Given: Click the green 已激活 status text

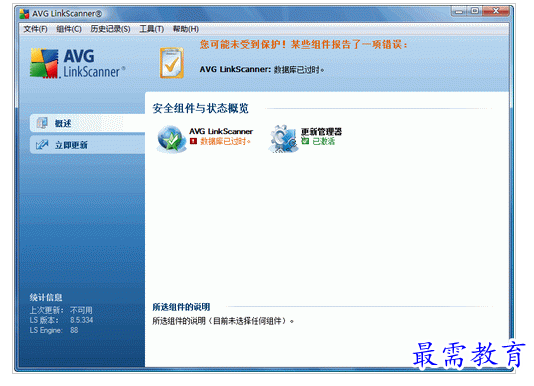Looking at the screenshot, I should [324, 141].
